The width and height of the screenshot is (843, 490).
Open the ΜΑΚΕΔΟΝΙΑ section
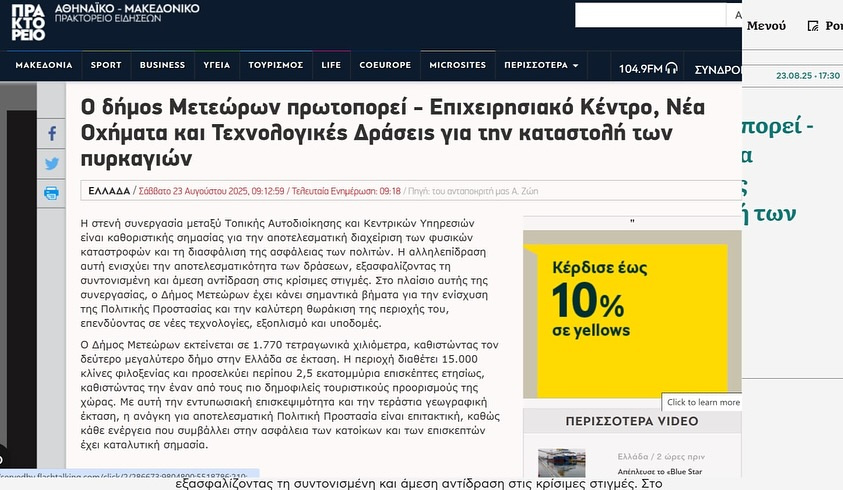(x=44, y=66)
